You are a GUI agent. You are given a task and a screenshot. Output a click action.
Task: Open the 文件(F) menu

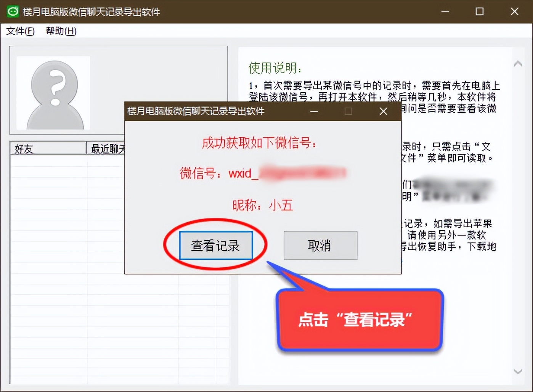point(20,31)
